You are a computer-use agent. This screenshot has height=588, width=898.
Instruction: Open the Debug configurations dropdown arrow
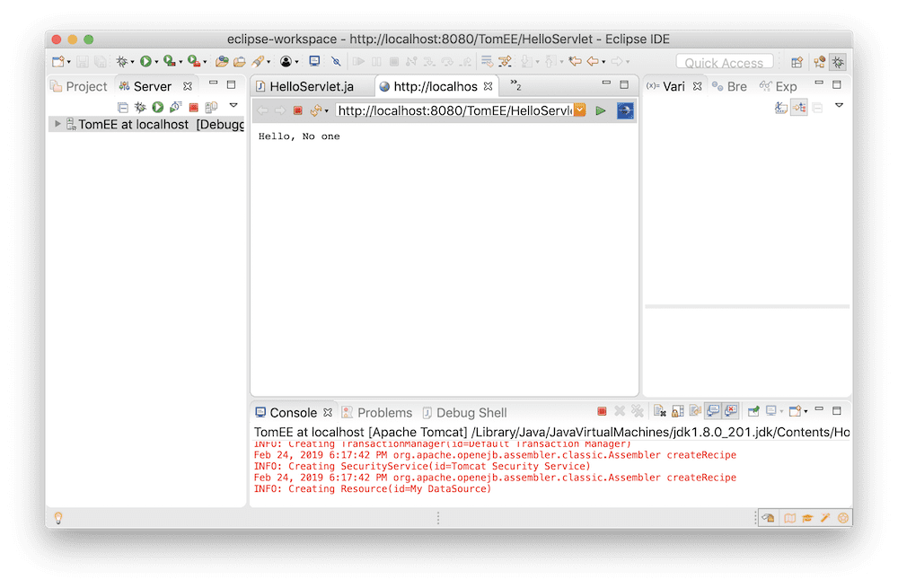132,62
